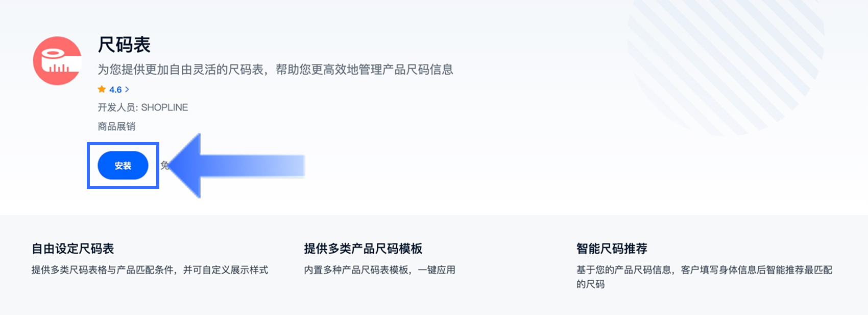868x315 pixels.
Task: Click the 基于您的产品尺码信息 description text
Action: pos(704,270)
